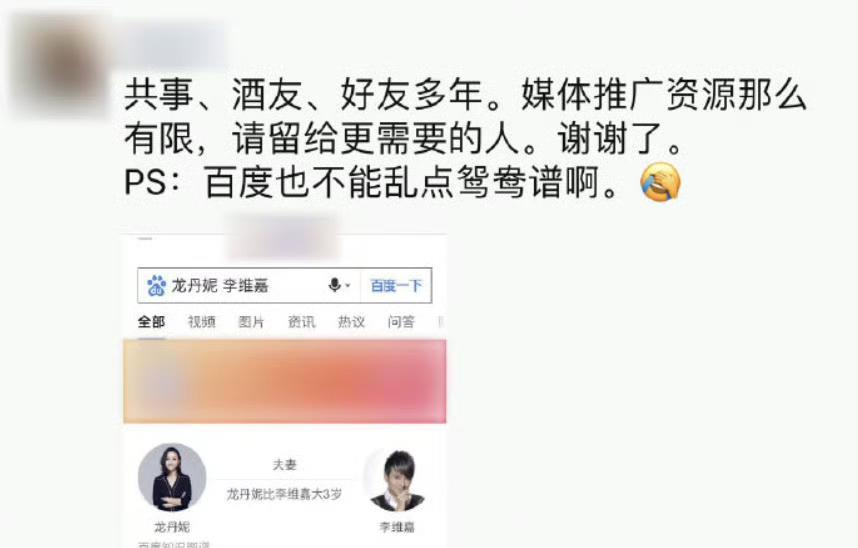Viewport: 858px width, 548px height.
Task: Focus the search field with 龙丹妮 李维嘉
Action: [249, 286]
